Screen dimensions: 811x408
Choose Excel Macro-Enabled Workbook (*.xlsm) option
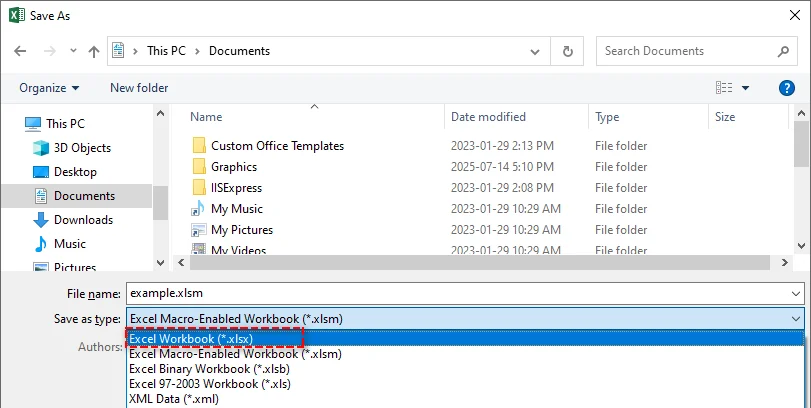(465, 354)
